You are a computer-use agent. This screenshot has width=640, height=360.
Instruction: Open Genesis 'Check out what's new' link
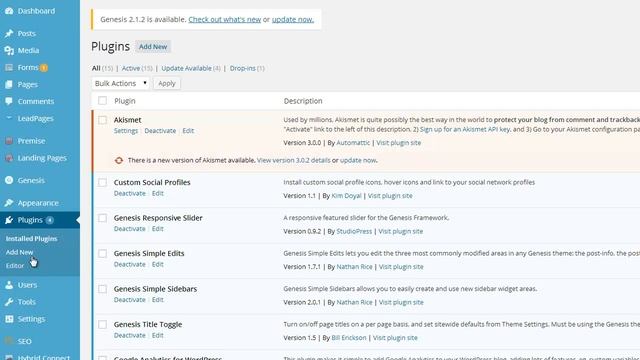[x=224, y=19]
